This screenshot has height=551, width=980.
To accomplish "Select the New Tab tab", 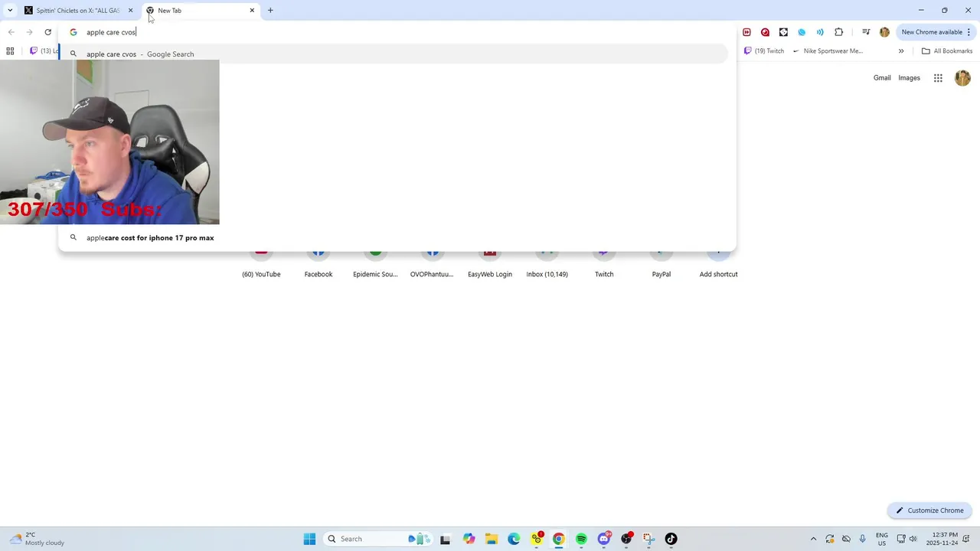I will 201,11.
